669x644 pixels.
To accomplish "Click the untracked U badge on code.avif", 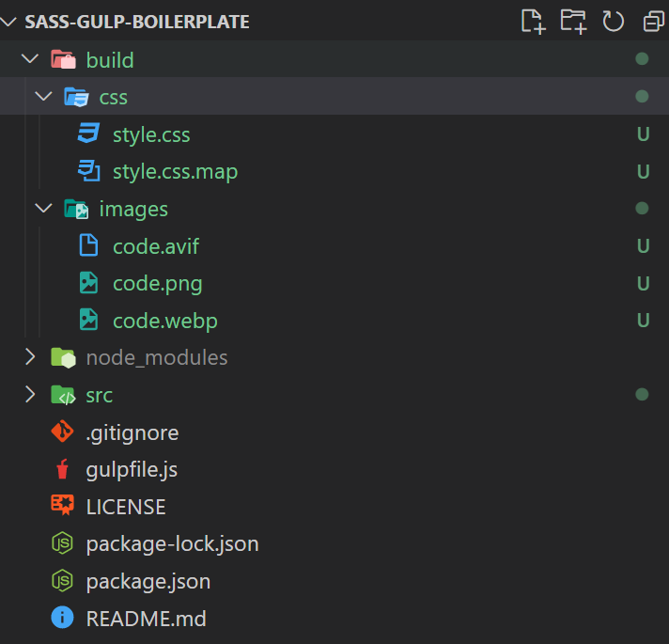I will click(x=643, y=245).
